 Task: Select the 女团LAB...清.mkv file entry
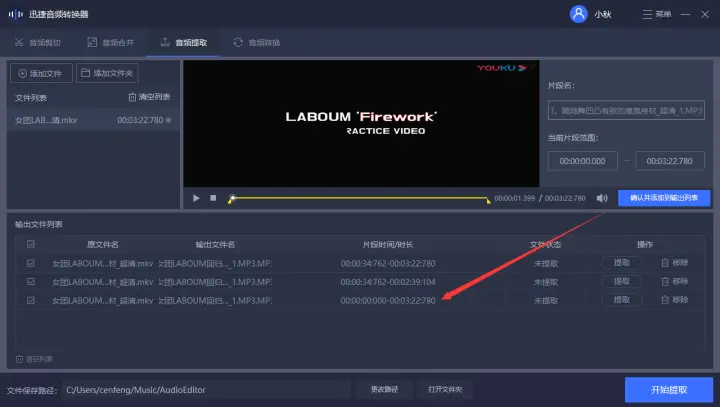coord(93,120)
